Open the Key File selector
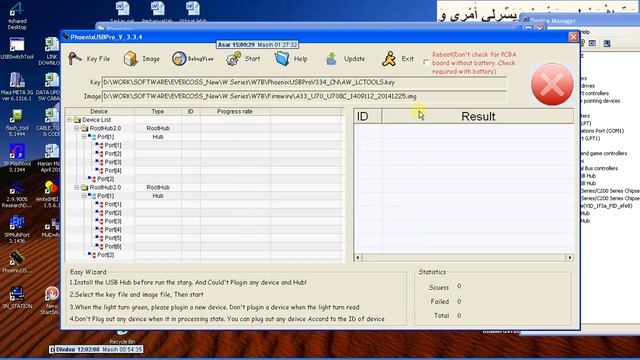 89,59
